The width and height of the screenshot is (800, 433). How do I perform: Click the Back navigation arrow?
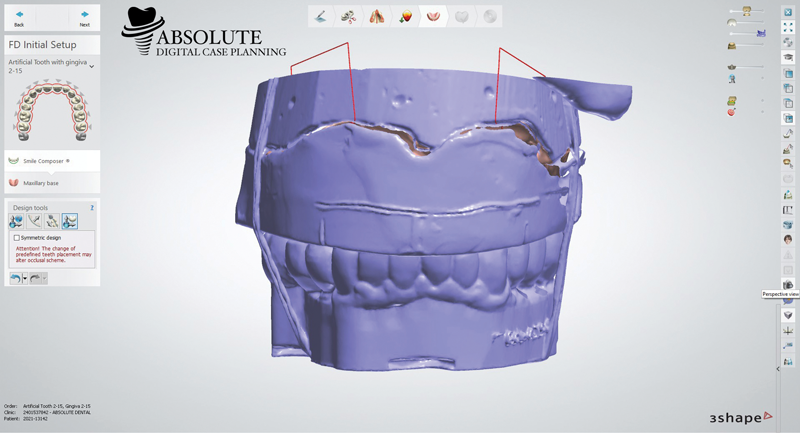tap(19, 18)
